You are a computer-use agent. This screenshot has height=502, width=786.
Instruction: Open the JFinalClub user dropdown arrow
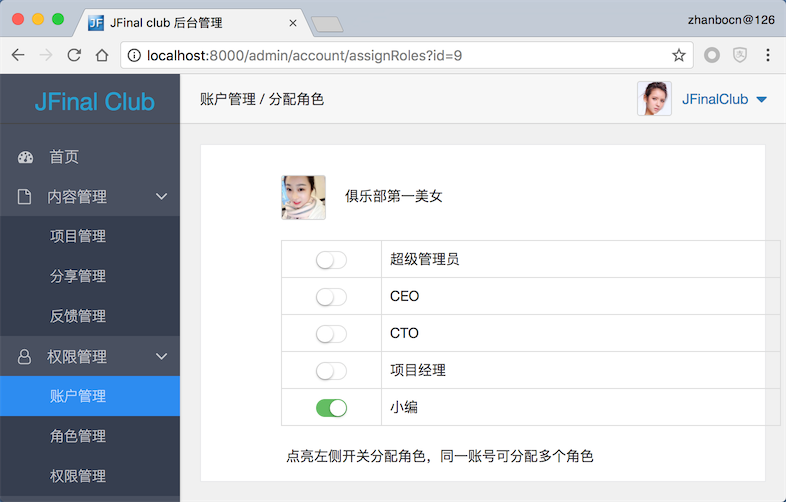click(x=761, y=99)
